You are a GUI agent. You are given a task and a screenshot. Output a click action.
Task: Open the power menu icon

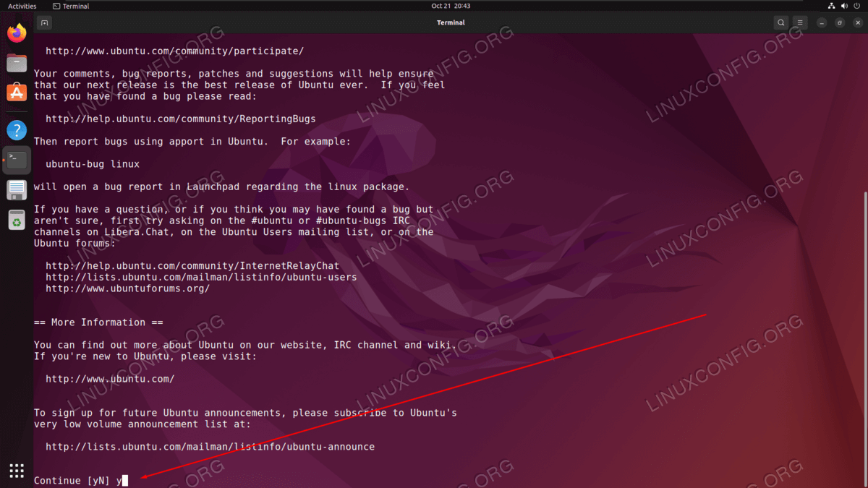click(856, 6)
